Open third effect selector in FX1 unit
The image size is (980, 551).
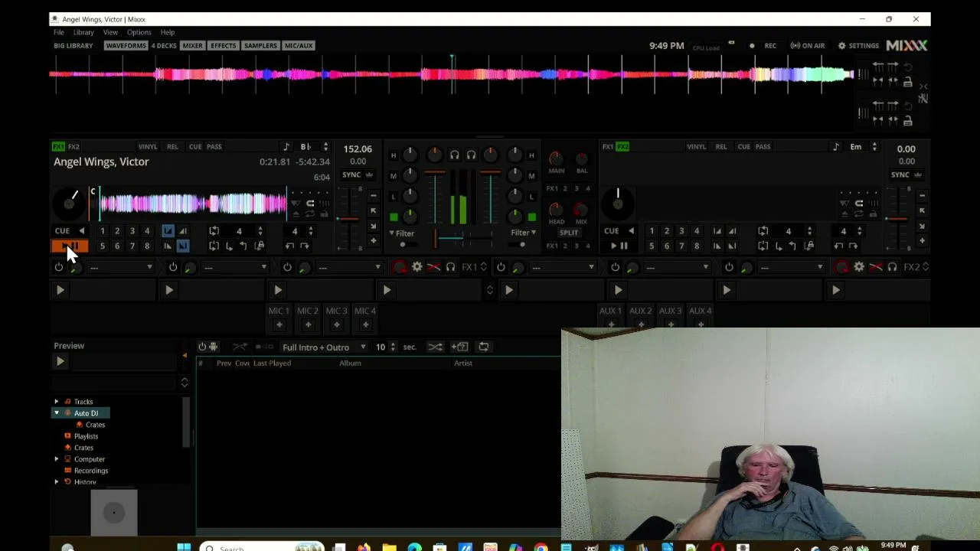coord(349,267)
